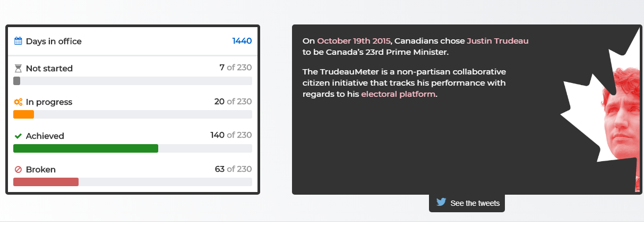Click the calendar icon beside Days in office

pos(18,41)
